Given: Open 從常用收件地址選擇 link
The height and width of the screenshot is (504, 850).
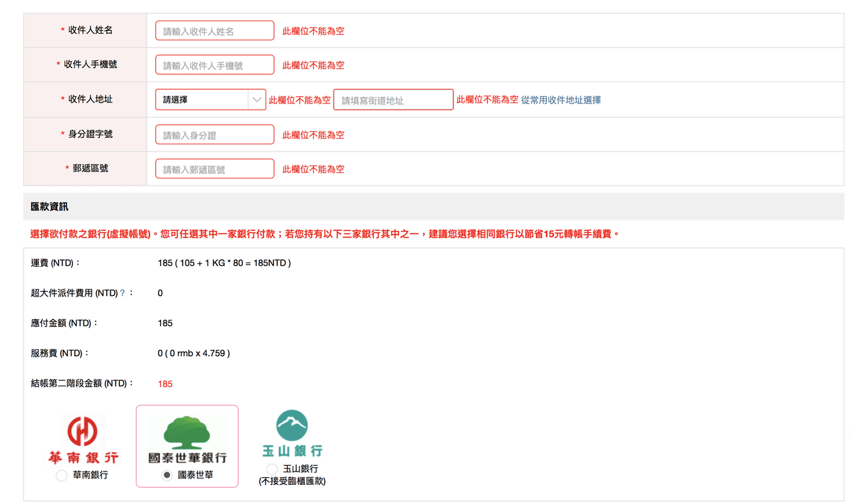Looking at the screenshot, I should click(x=561, y=101).
